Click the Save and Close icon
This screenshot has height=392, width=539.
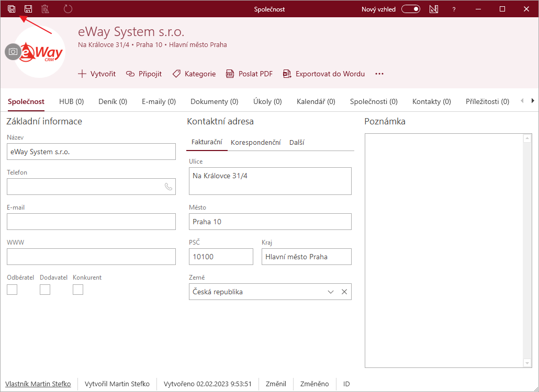click(x=12, y=9)
